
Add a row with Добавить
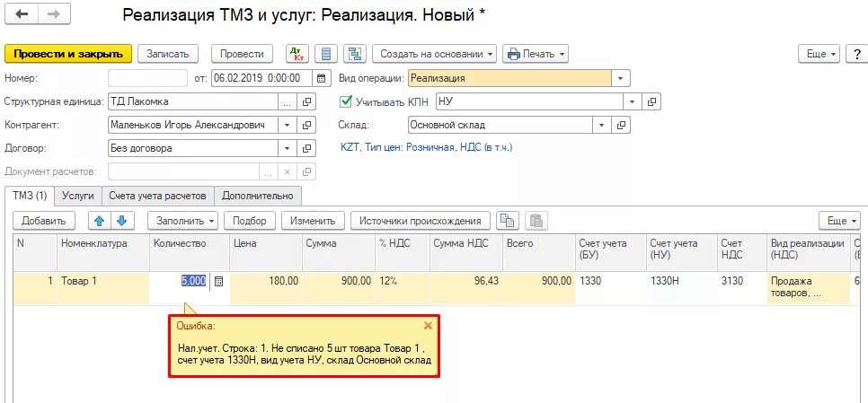pos(44,221)
